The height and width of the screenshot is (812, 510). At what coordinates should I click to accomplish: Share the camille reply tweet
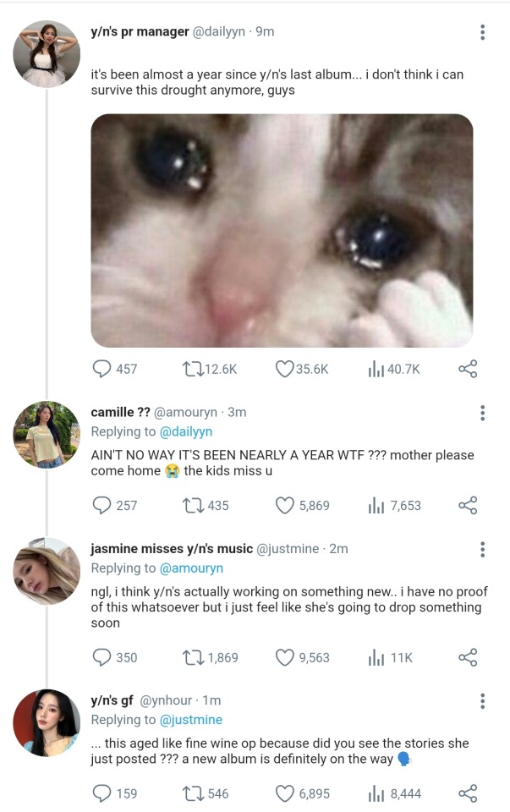tap(468, 505)
